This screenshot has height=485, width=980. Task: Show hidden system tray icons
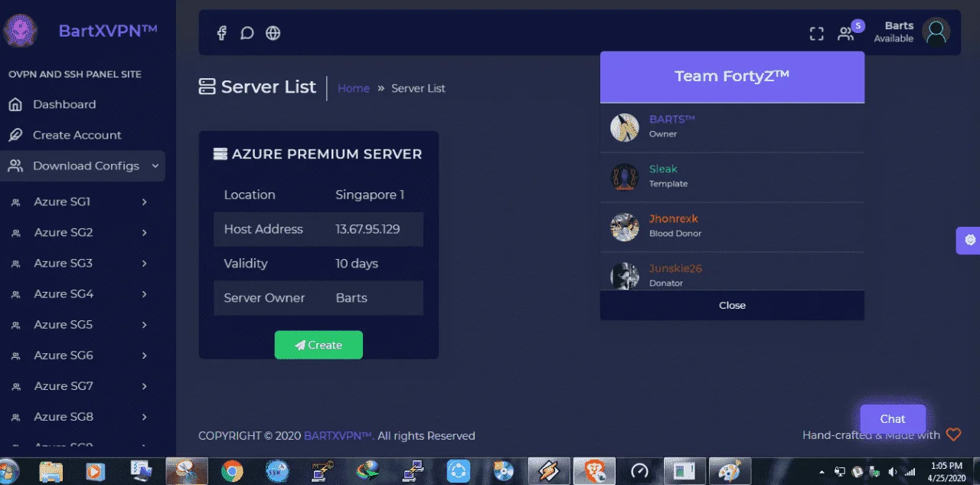click(x=822, y=472)
